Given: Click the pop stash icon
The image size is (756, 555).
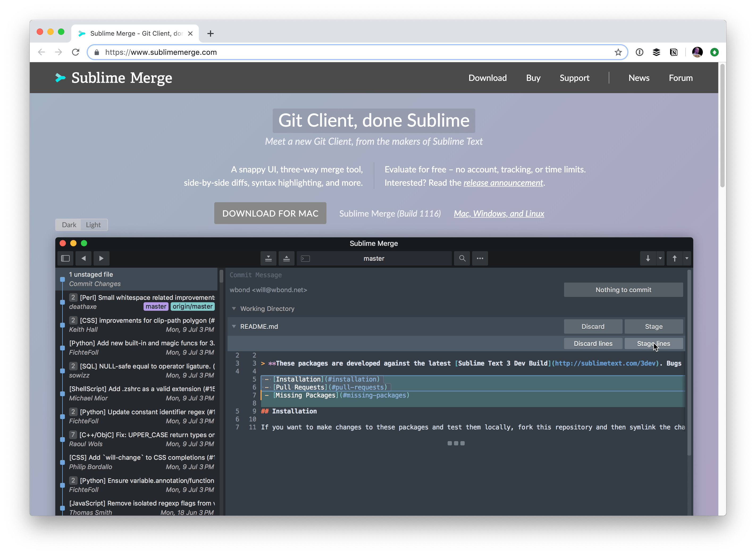Looking at the screenshot, I should click(x=286, y=258).
